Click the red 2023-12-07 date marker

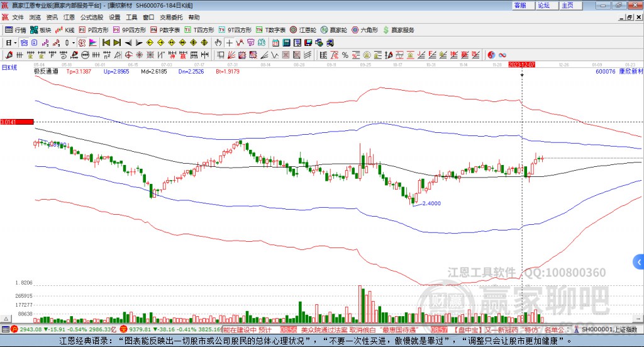(521, 64)
